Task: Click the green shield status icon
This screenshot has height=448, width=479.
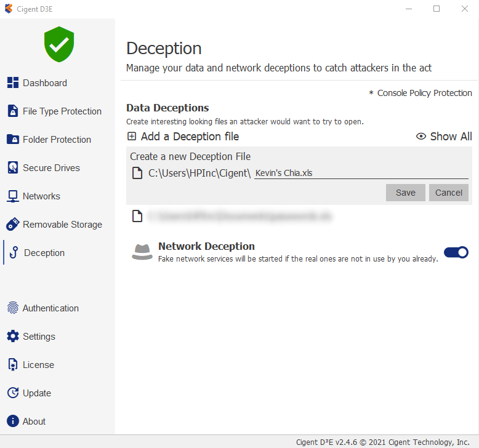Action: coord(59,44)
